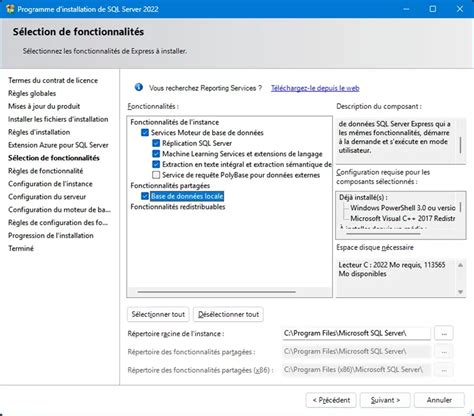Go back with the Précédent button

point(331,400)
